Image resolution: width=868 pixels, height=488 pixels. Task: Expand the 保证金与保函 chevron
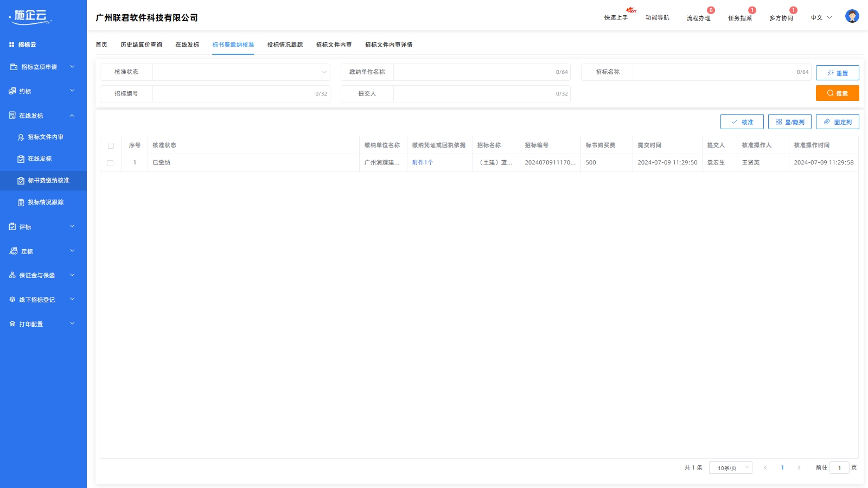coord(72,275)
